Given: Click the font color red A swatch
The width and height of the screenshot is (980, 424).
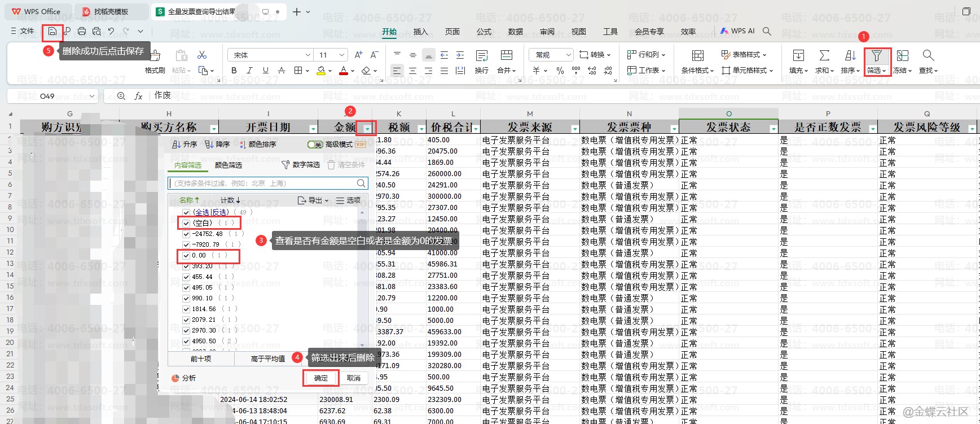Looking at the screenshot, I should coord(343,71).
